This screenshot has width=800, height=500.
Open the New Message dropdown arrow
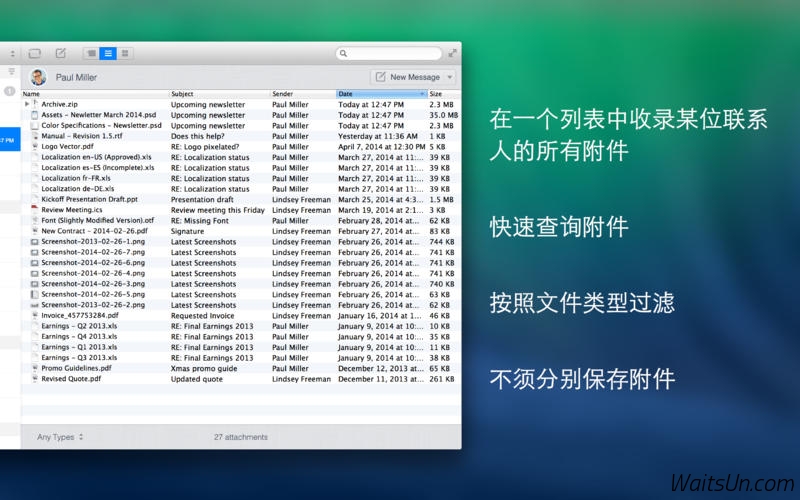click(449, 77)
